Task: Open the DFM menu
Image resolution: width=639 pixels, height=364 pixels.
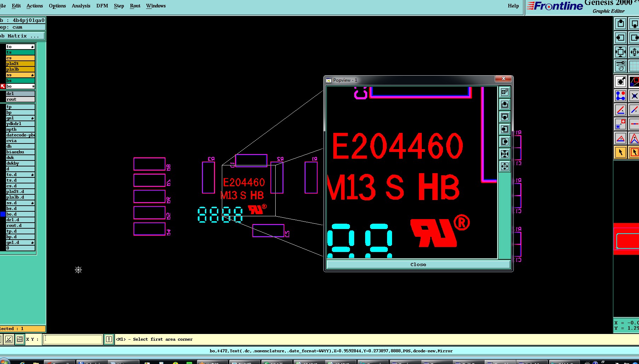Action: (102, 6)
